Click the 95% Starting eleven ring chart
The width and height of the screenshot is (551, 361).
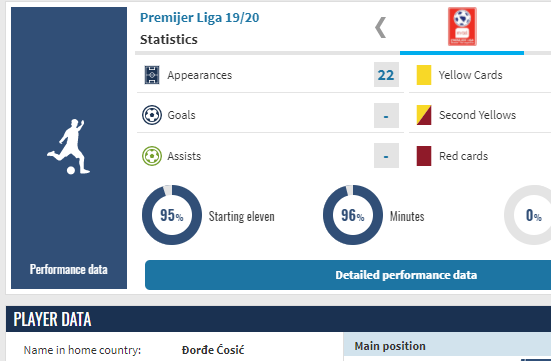(x=172, y=215)
